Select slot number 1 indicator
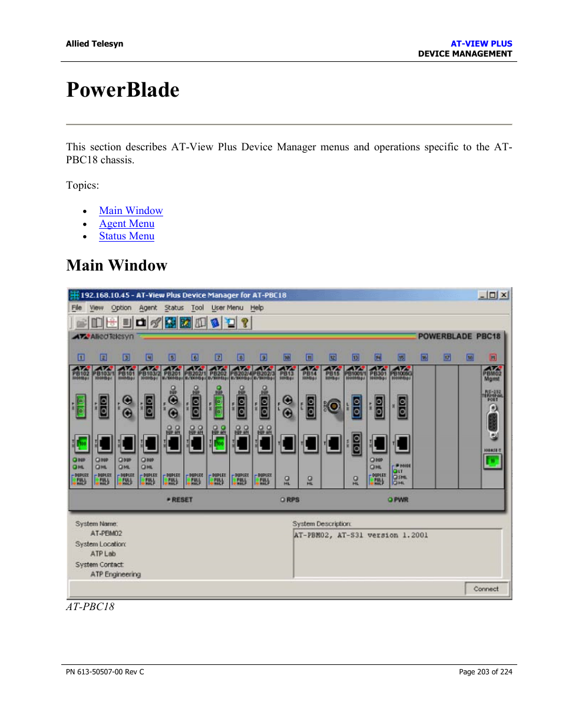Viewport: 562px width, 728px height. (81, 357)
